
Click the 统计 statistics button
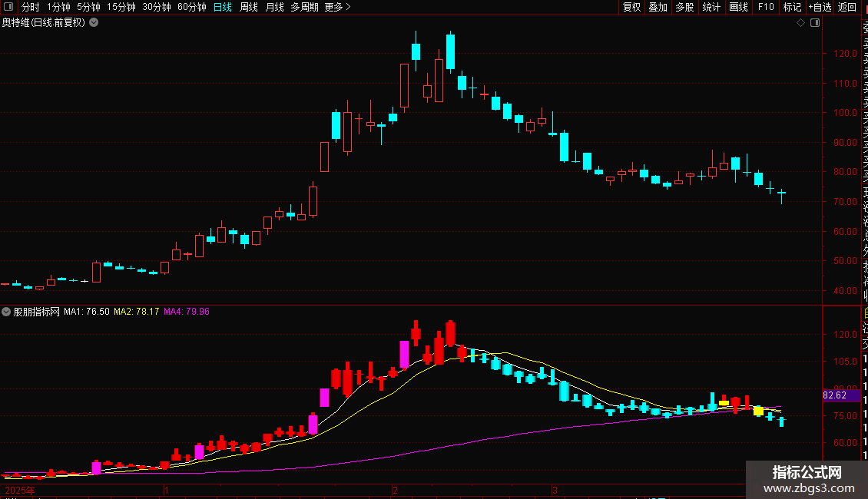[711, 7]
